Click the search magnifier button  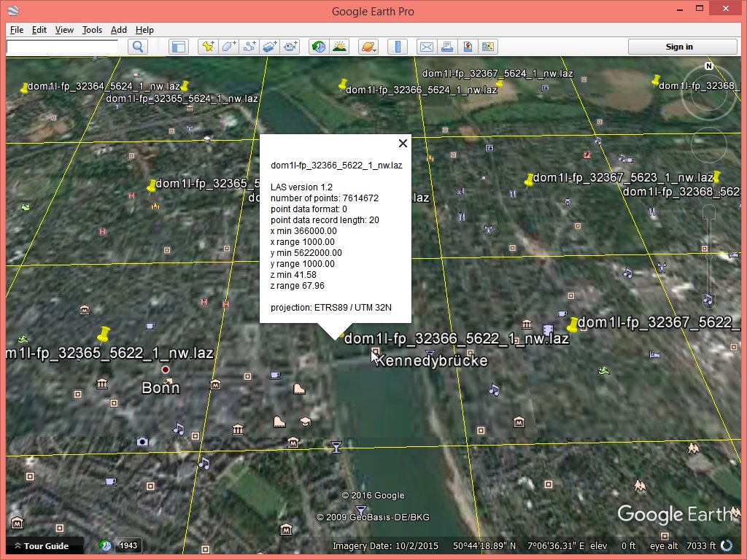[x=138, y=47]
